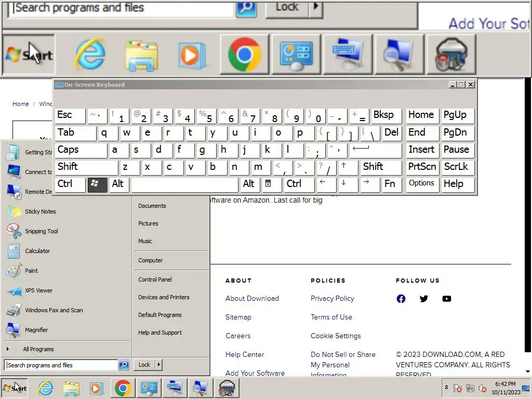Open Control Panel from Start menu
Screen dimensions: 532x399
click(x=155, y=280)
